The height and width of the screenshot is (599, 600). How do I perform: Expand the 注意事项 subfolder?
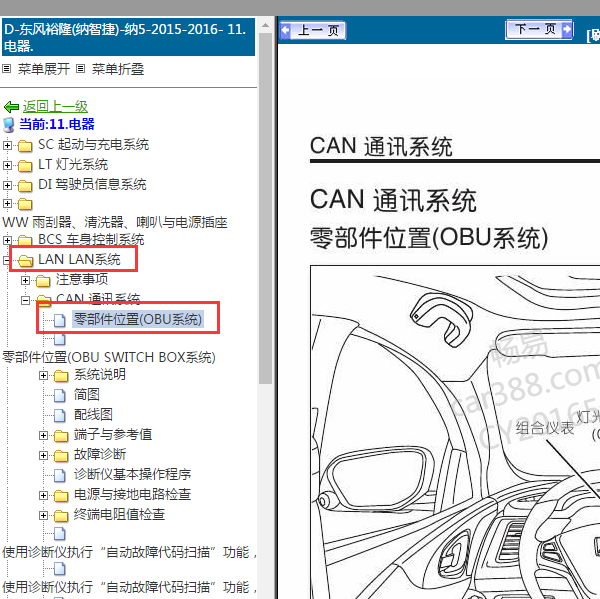coord(25,281)
